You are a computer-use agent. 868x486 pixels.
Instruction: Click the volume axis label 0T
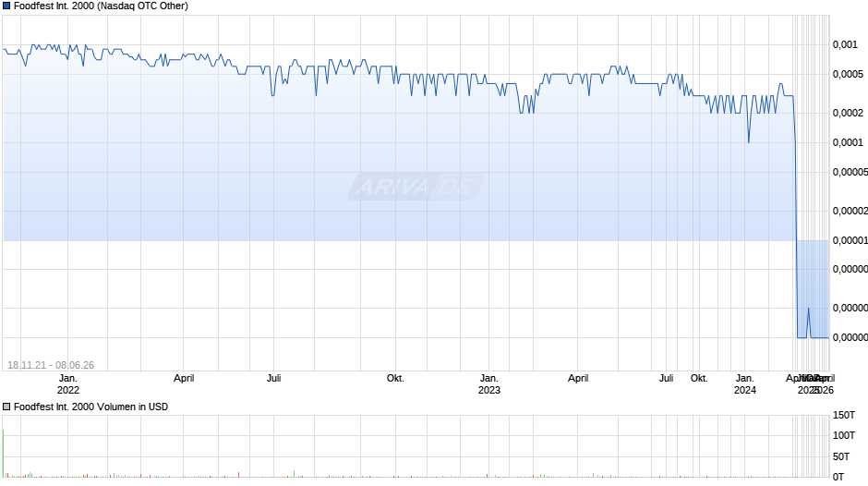point(838,477)
